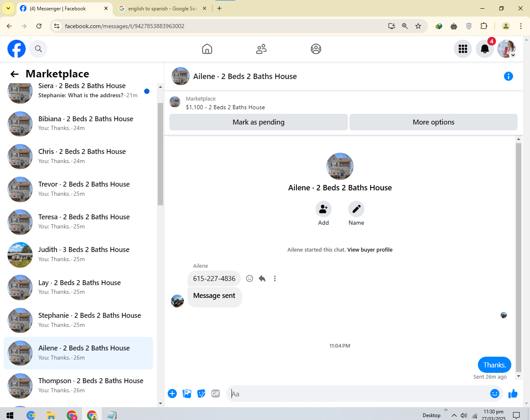Open the Thompson conversation

coord(79,385)
